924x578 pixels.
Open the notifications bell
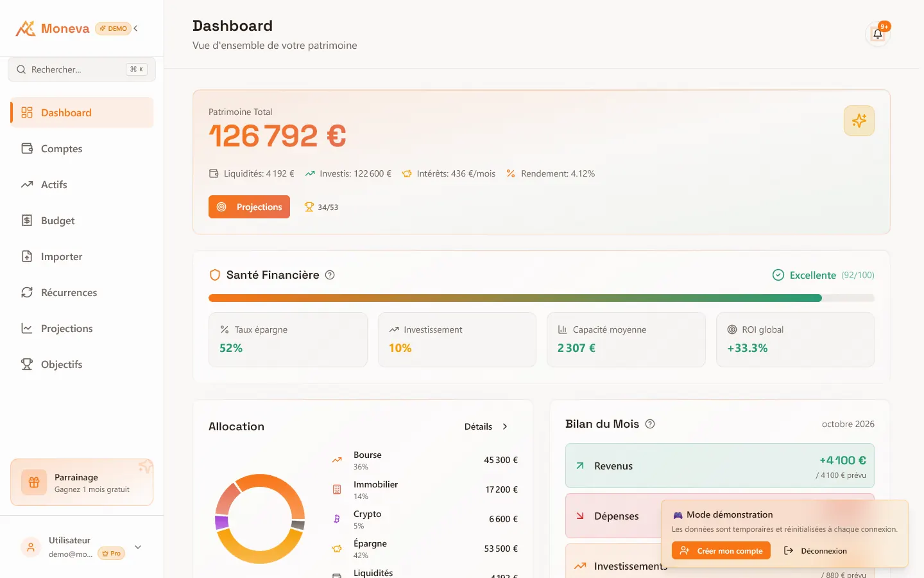click(x=877, y=34)
